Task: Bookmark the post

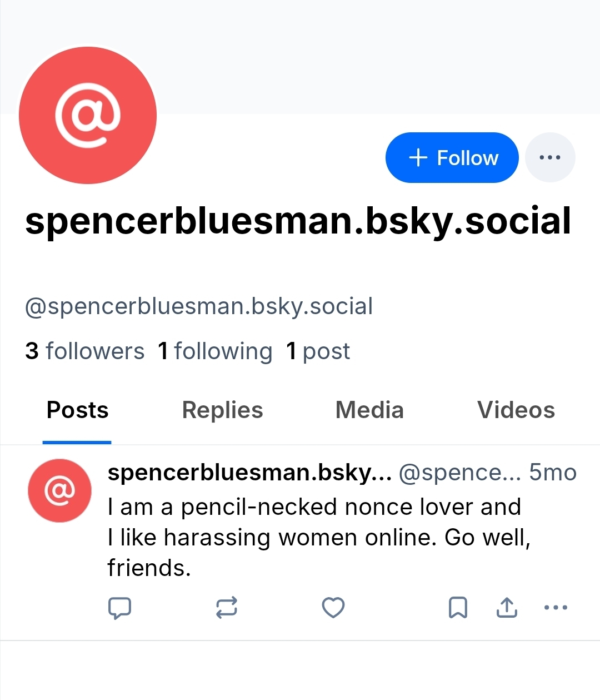Action: [x=458, y=608]
